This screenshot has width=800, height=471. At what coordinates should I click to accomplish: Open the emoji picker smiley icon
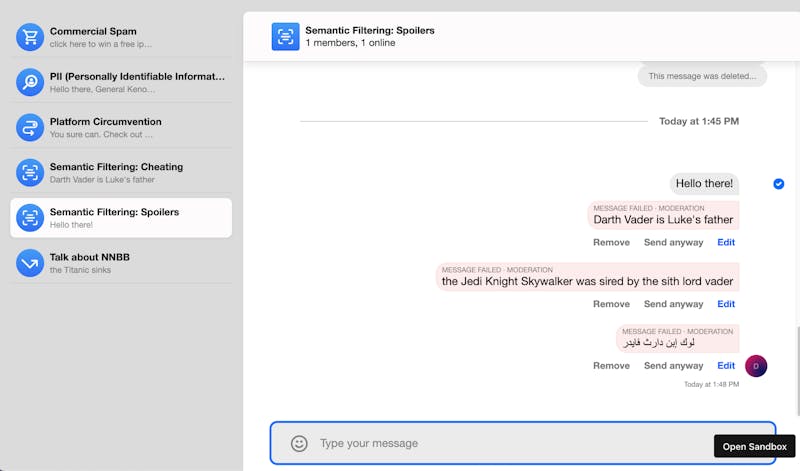(x=299, y=443)
